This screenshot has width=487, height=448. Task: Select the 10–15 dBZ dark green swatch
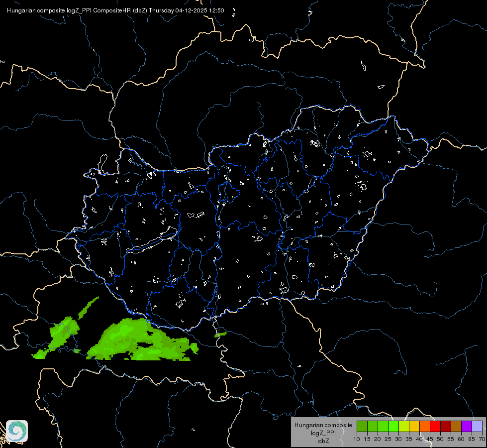pos(362,427)
